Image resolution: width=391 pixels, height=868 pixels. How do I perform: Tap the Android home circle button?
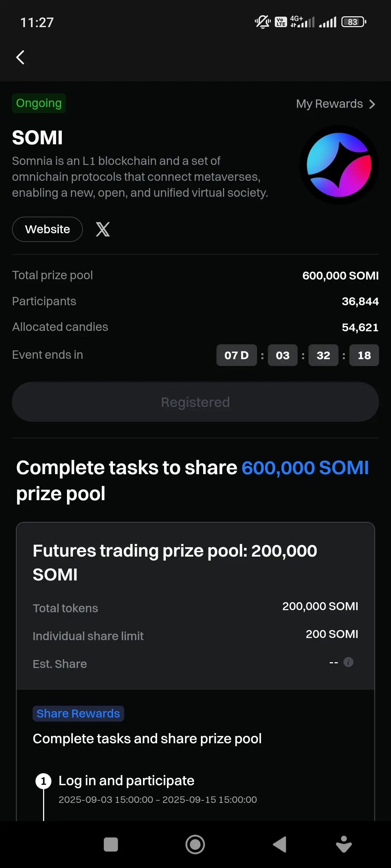(x=195, y=844)
